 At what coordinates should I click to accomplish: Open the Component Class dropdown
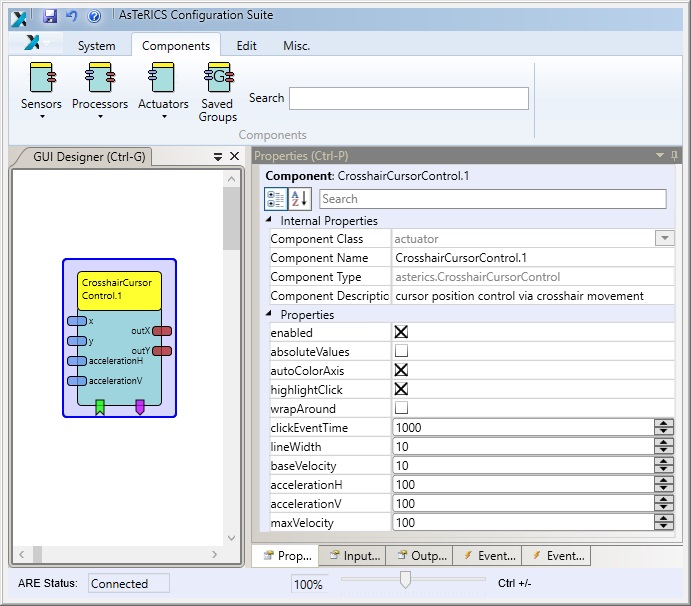click(x=663, y=239)
